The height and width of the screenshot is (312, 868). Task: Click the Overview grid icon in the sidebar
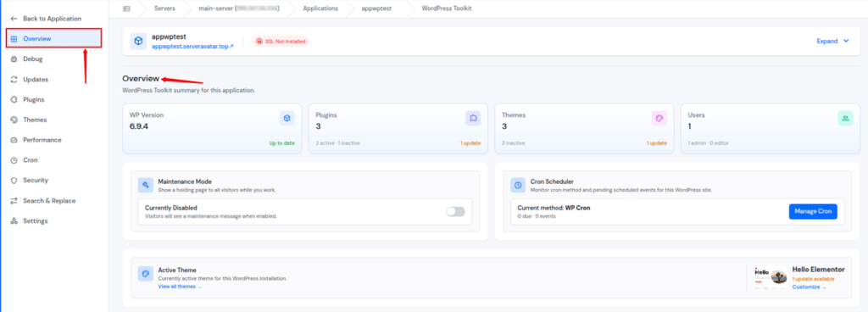point(14,39)
